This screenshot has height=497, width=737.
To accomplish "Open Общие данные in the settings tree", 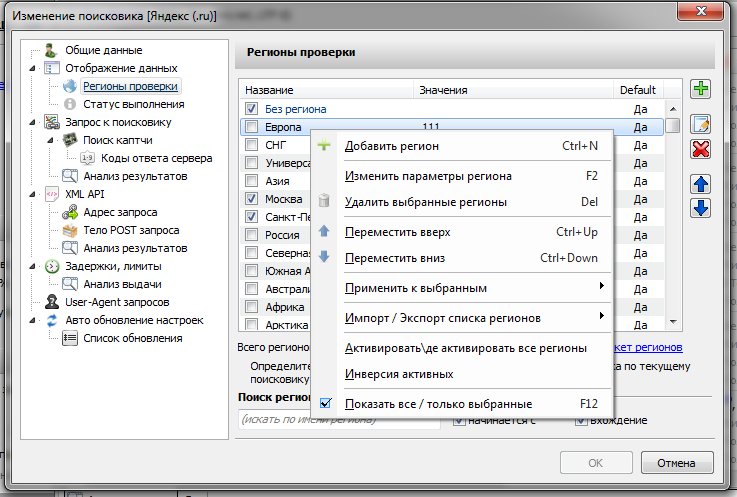I will [x=104, y=50].
